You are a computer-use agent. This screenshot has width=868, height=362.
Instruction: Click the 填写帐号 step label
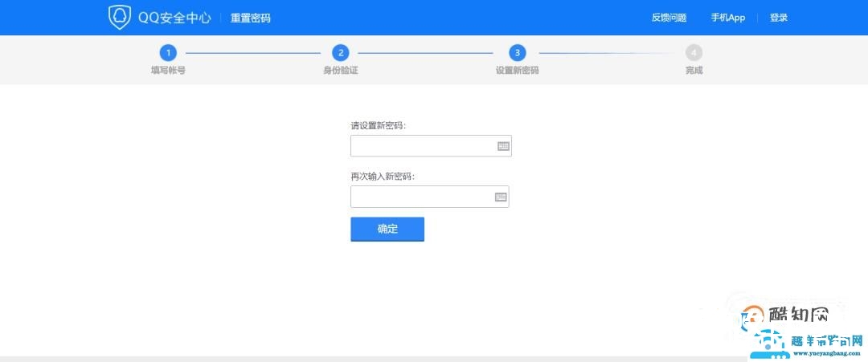click(168, 71)
